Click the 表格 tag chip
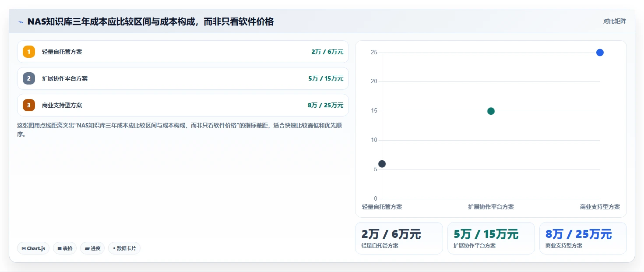This screenshot has width=644, height=272. (x=65, y=248)
